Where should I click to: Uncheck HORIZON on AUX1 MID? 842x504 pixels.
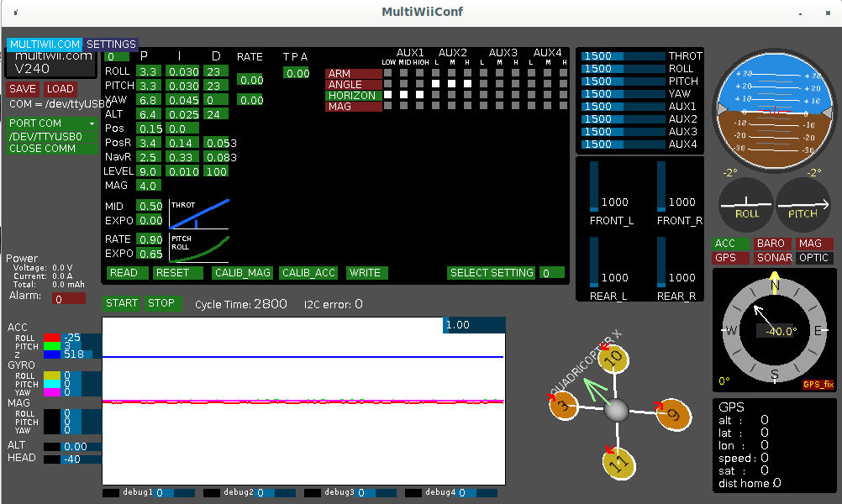click(404, 95)
